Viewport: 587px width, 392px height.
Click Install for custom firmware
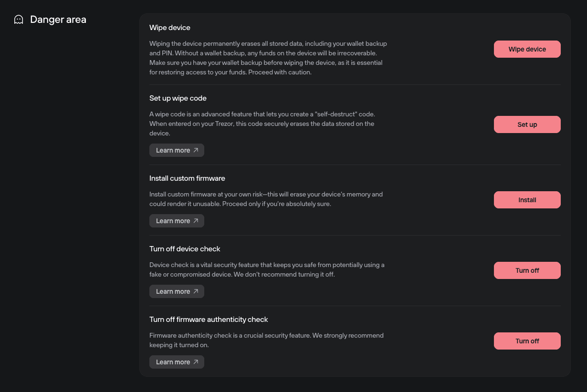[x=527, y=199]
